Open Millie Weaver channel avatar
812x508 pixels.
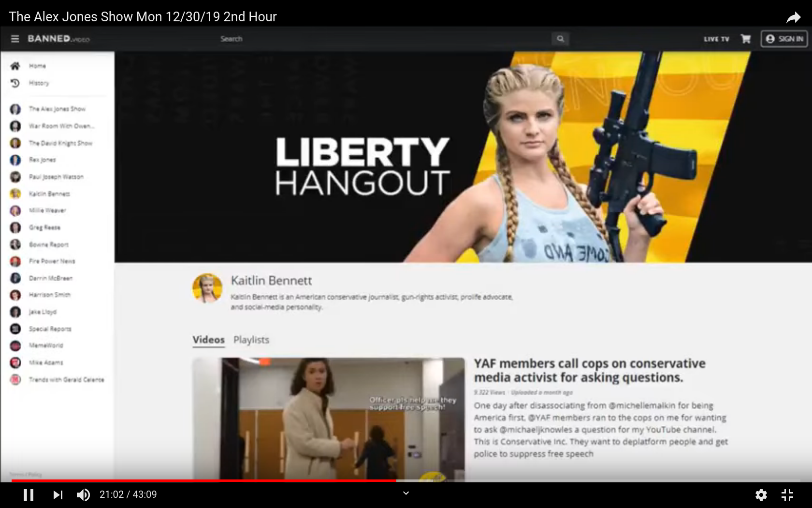coord(15,210)
